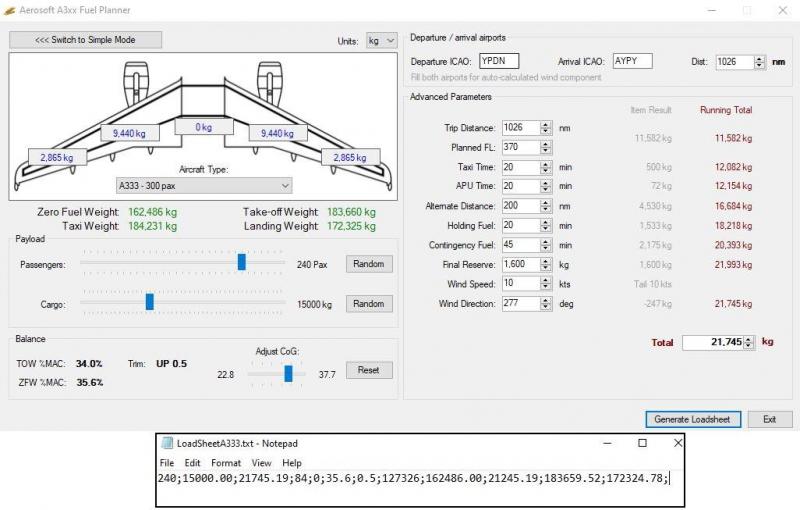Viewport: 800px width, 510px height.
Task: Adjust the Holding Fuel stepper
Action: [x=546, y=225]
